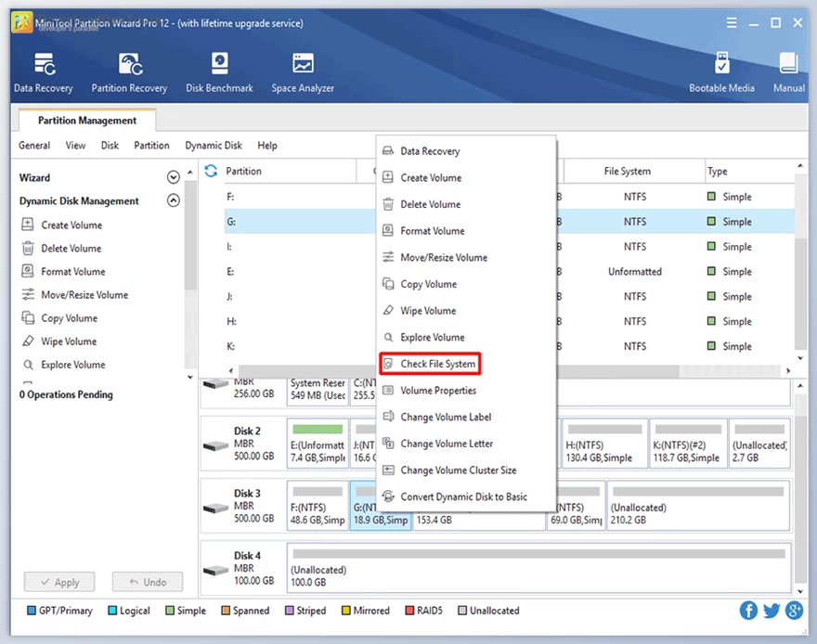Refresh the partition list
Screen dimensions: 817x644
211,171
